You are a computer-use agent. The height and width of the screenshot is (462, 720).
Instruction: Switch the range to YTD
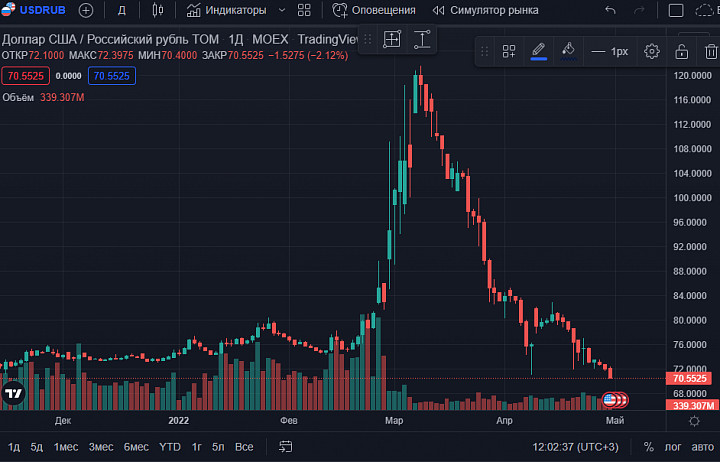coord(170,447)
